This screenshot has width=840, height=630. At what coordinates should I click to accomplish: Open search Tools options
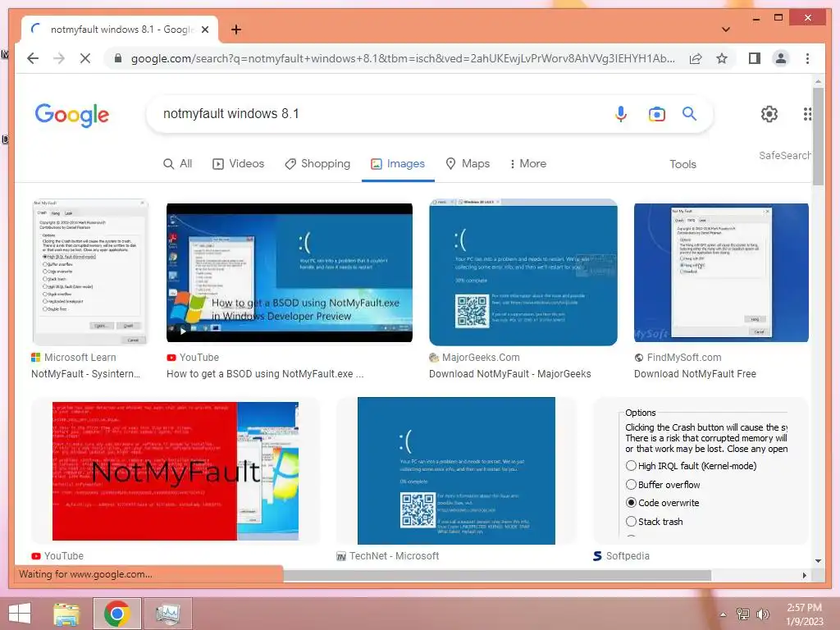pos(682,164)
